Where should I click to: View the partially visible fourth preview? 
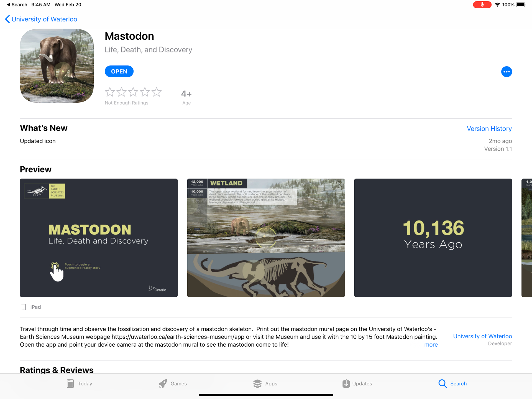pos(527,238)
